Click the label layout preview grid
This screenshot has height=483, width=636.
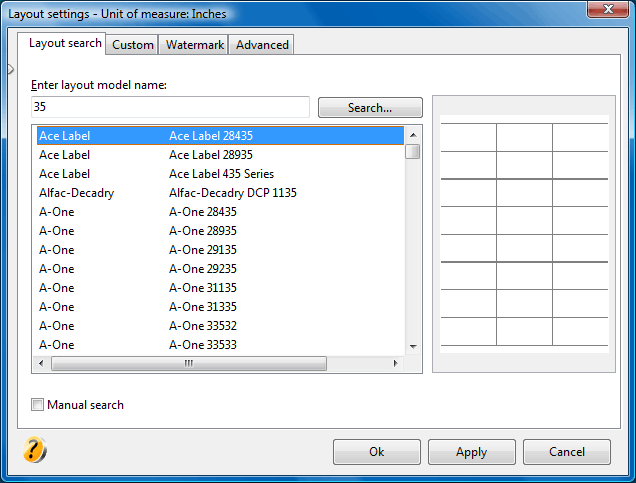(x=524, y=234)
